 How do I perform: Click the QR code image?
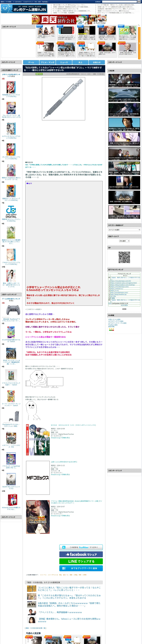coord(124,257)
